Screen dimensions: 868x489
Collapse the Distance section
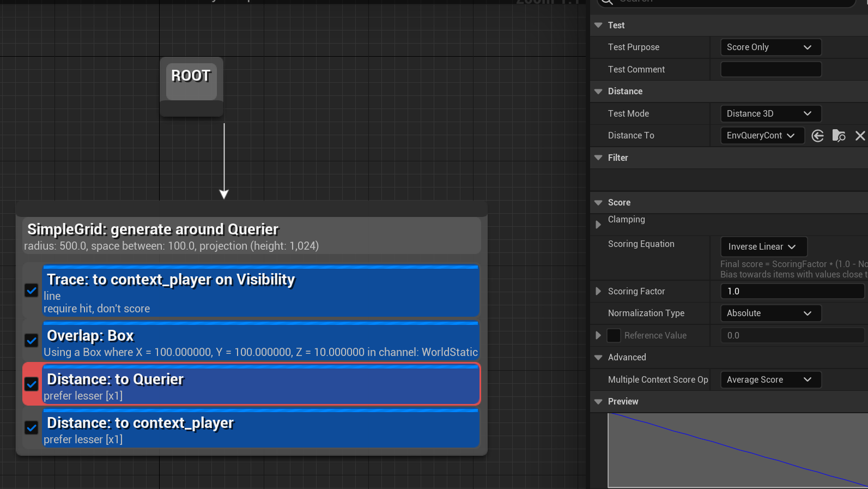(x=598, y=92)
